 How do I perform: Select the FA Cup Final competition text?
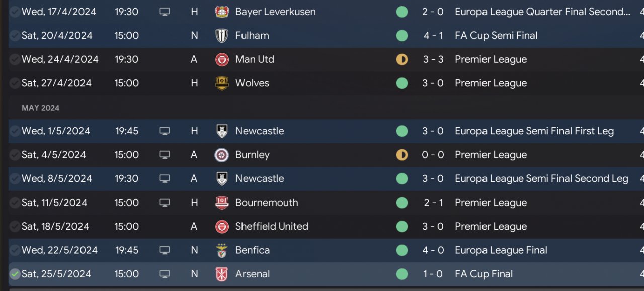click(484, 274)
